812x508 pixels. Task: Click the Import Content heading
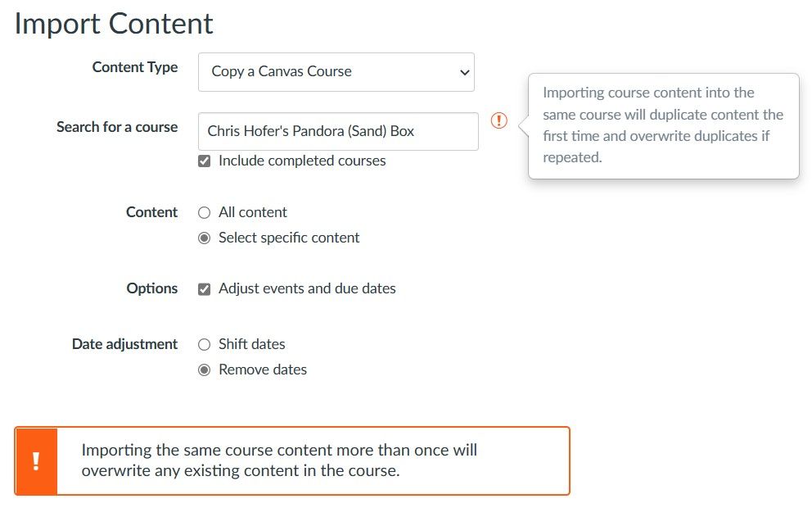pyautogui.click(x=114, y=24)
